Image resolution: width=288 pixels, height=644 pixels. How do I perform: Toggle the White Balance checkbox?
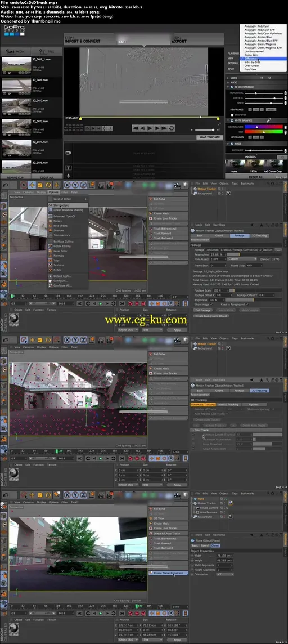pos(232,120)
